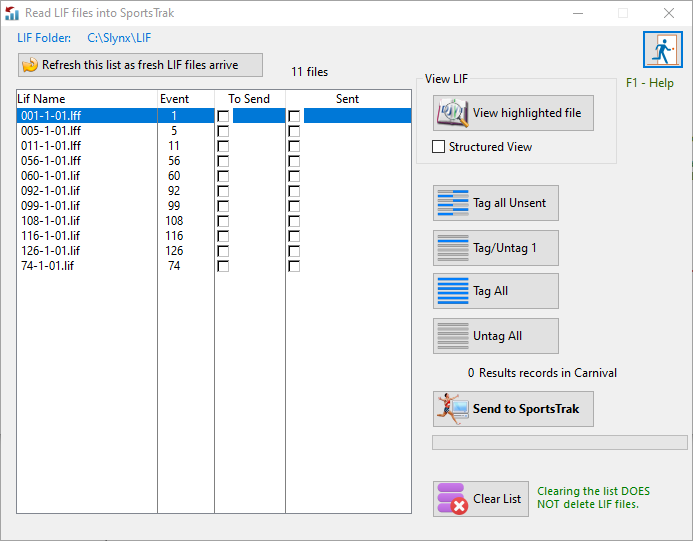The image size is (693, 541).
Task: Tick To Send box for 001-1-01.lff
Action: (x=223, y=116)
